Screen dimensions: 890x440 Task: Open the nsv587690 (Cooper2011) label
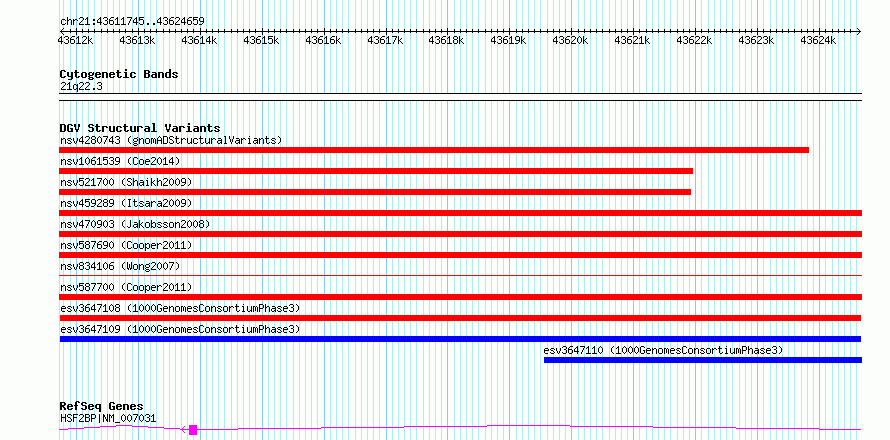[x=126, y=245]
